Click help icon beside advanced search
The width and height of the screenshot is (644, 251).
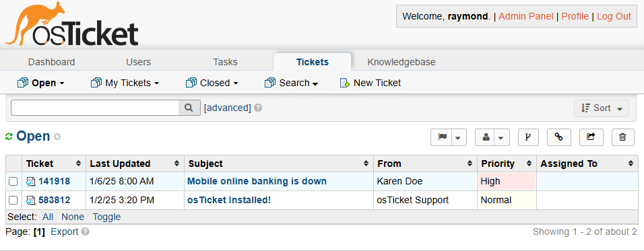258,108
